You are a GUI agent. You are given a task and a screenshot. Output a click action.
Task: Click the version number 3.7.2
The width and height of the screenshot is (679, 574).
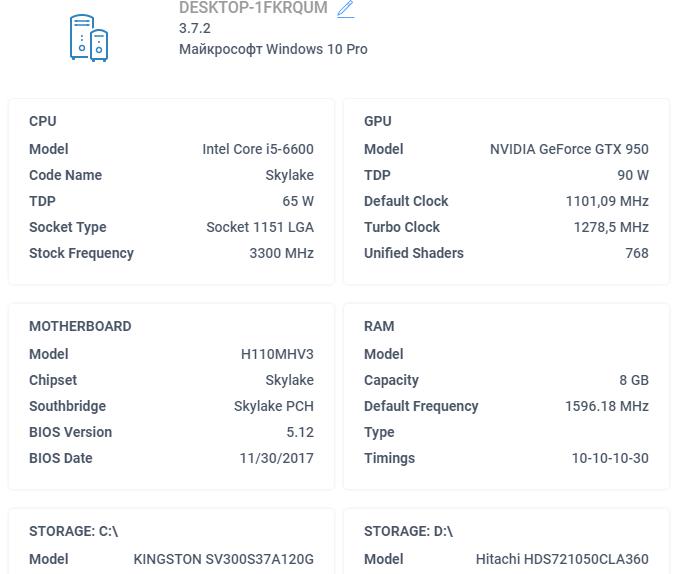coord(195,28)
